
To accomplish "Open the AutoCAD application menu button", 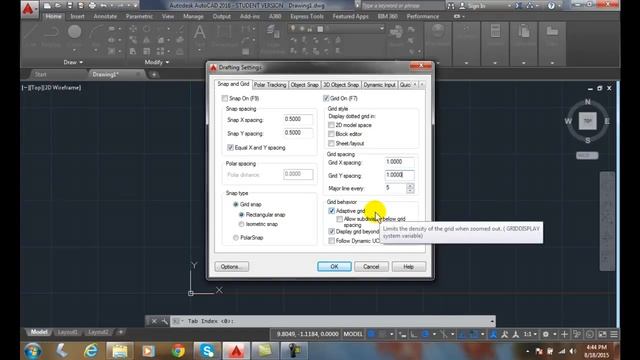I will tap(29, 8).
